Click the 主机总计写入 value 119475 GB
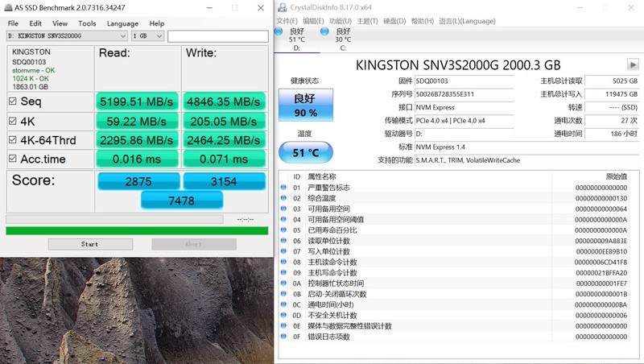 click(612, 94)
